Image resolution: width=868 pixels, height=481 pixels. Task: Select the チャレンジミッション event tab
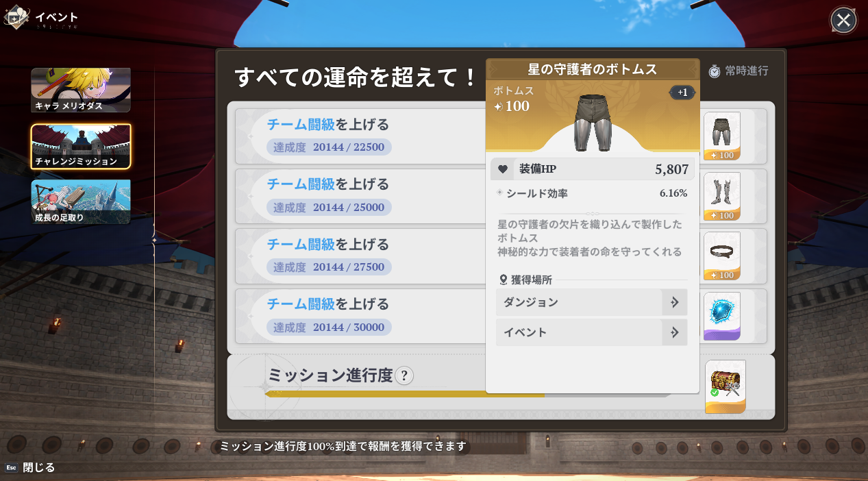pos(81,146)
